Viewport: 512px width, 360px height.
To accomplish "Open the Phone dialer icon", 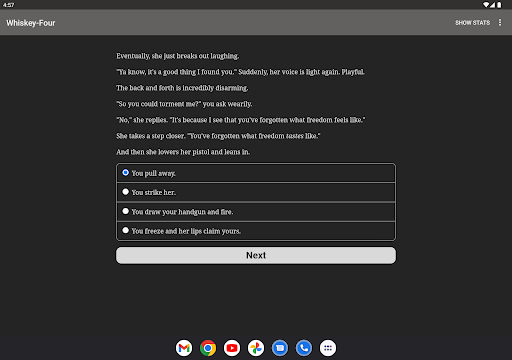I will click(x=304, y=348).
